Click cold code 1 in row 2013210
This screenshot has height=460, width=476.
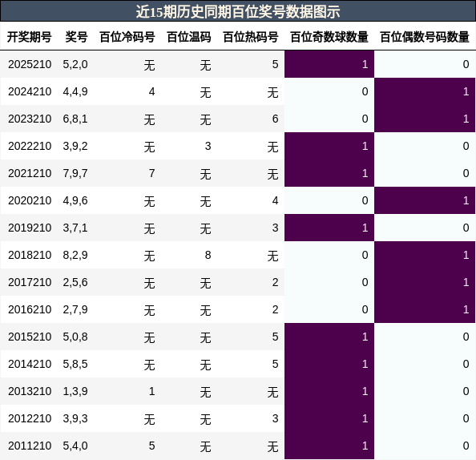[151, 391]
